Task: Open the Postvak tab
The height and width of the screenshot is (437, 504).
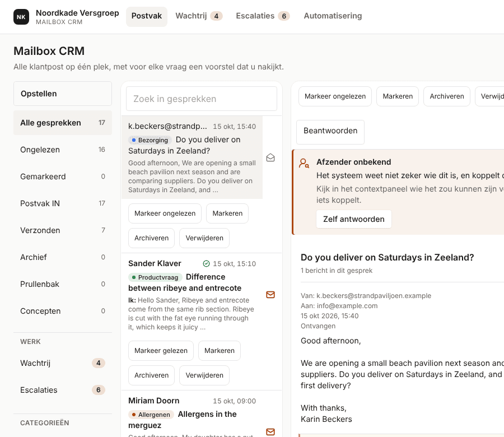Action: (x=147, y=16)
